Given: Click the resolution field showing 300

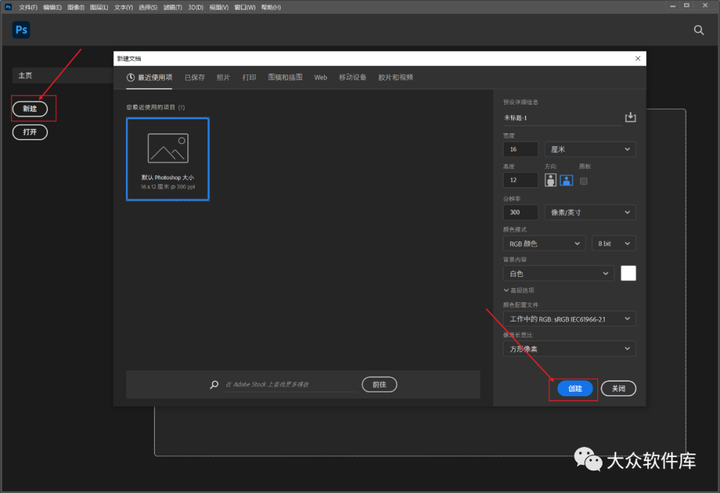Looking at the screenshot, I should (521, 212).
